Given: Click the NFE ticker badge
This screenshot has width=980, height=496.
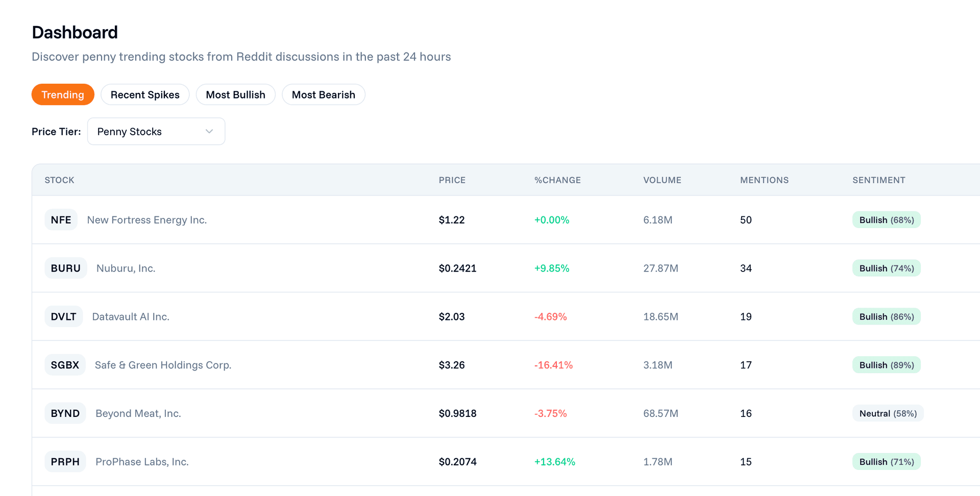Looking at the screenshot, I should pyautogui.click(x=61, y=219).
